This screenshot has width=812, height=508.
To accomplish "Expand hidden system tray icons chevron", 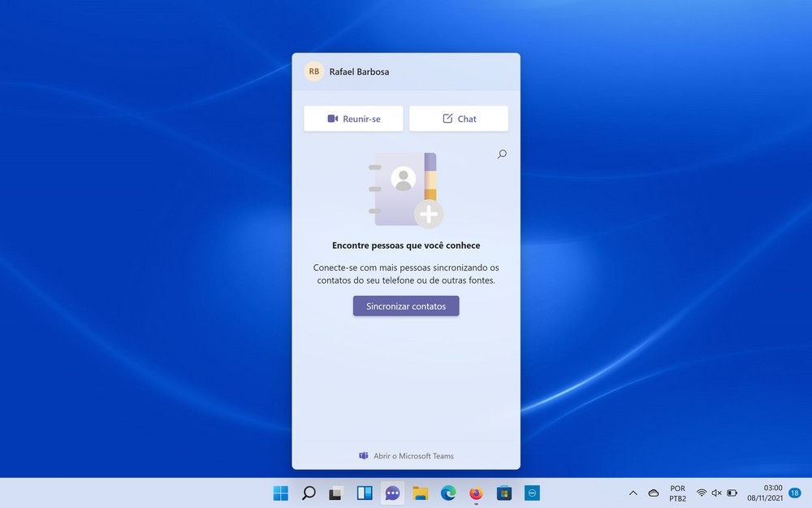I will pos(633,493).
